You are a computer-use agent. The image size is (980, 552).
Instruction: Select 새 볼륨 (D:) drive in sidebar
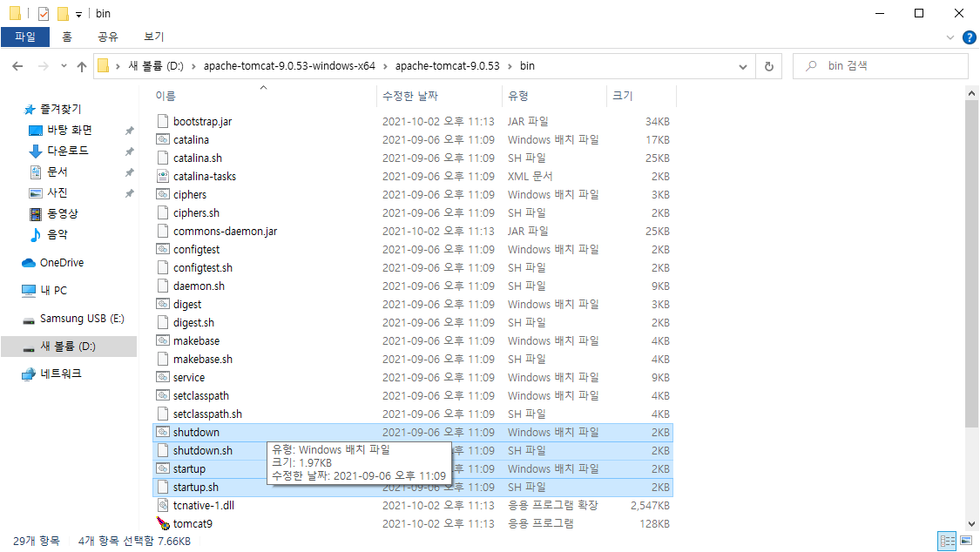[x=67, y=347]
